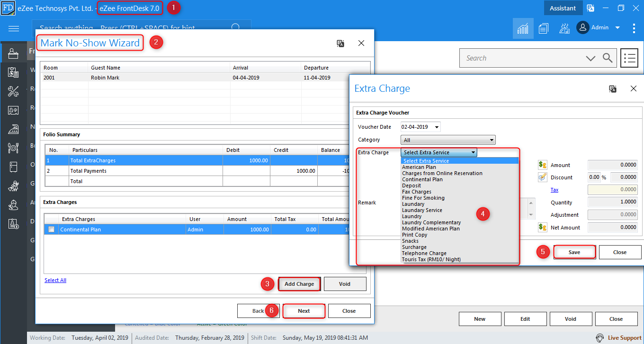Select Touris Tax (RM10/ Night) option
The image size is (644, 344).
click(x=431, y=259)
